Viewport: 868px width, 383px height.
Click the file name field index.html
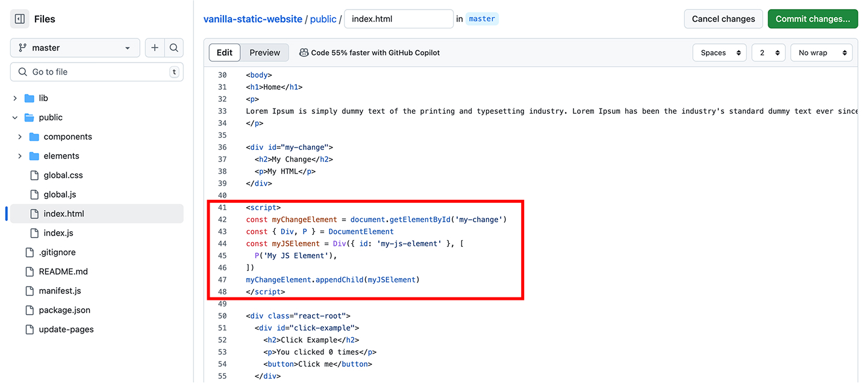(x=399, y=19)
